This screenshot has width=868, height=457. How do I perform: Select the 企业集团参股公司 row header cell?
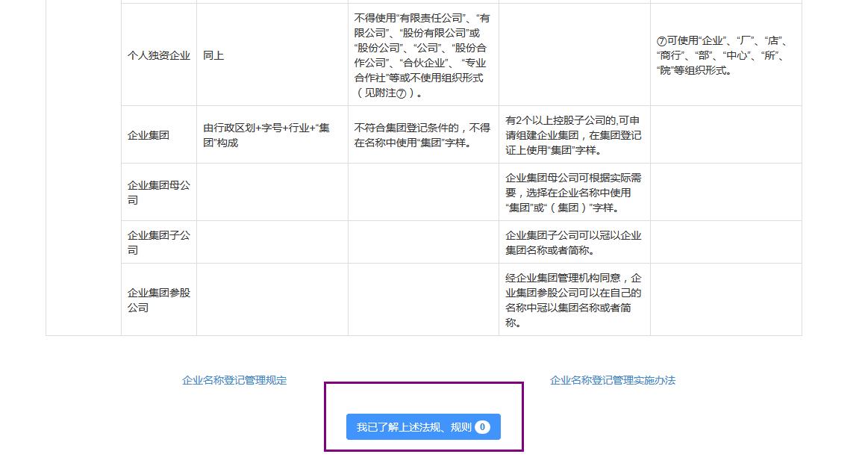(x=159, y=299)
